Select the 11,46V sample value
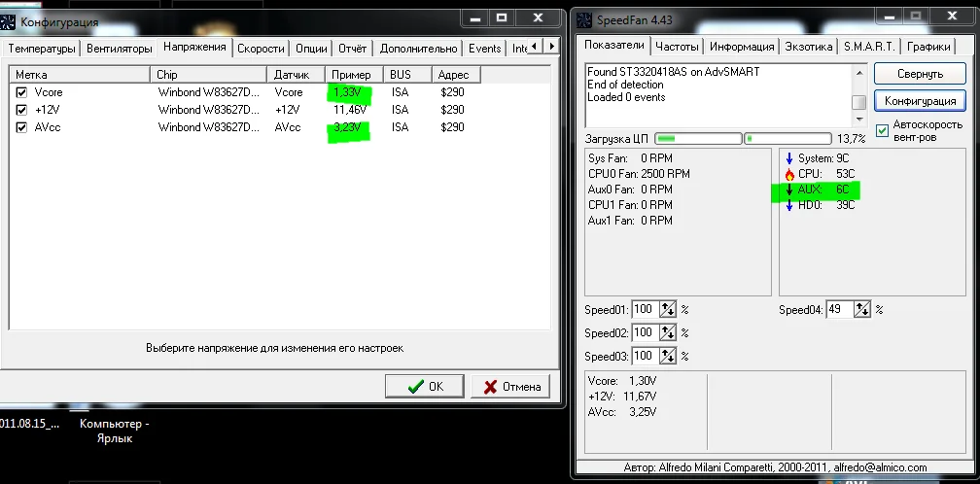The image size is (980, 484). click(349, 110)
